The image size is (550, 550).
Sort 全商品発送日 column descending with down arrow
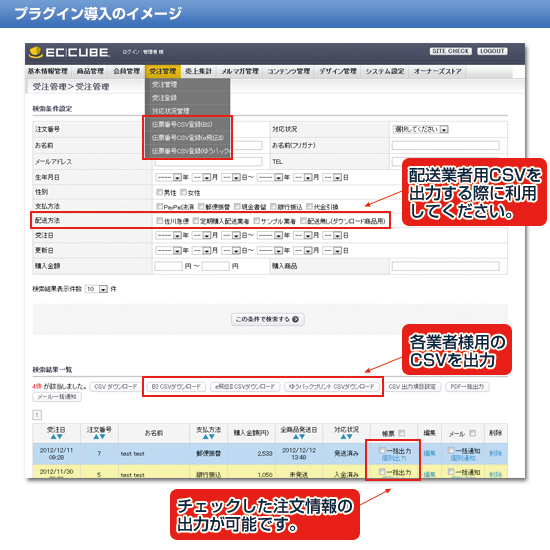click(x=302, y=437)
